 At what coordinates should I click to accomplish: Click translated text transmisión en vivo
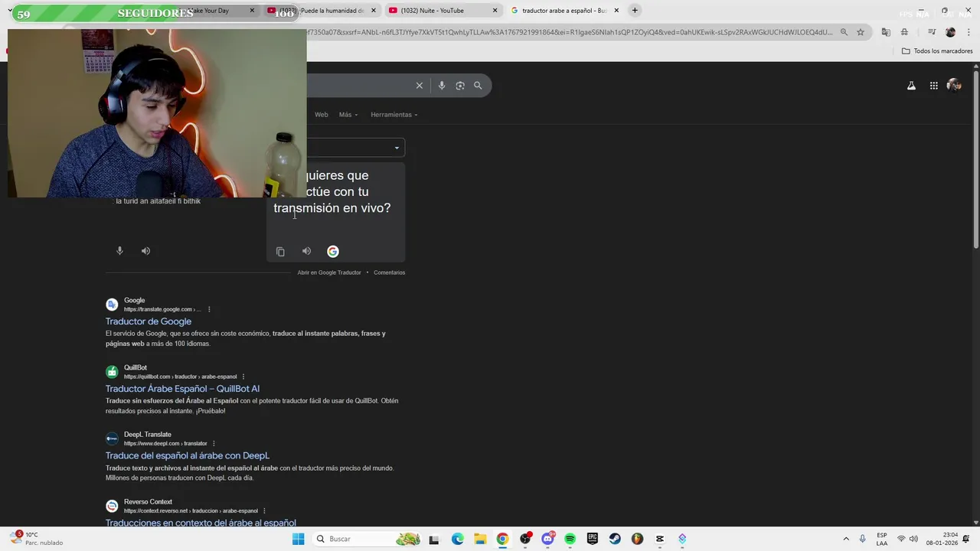pos(332,208)
